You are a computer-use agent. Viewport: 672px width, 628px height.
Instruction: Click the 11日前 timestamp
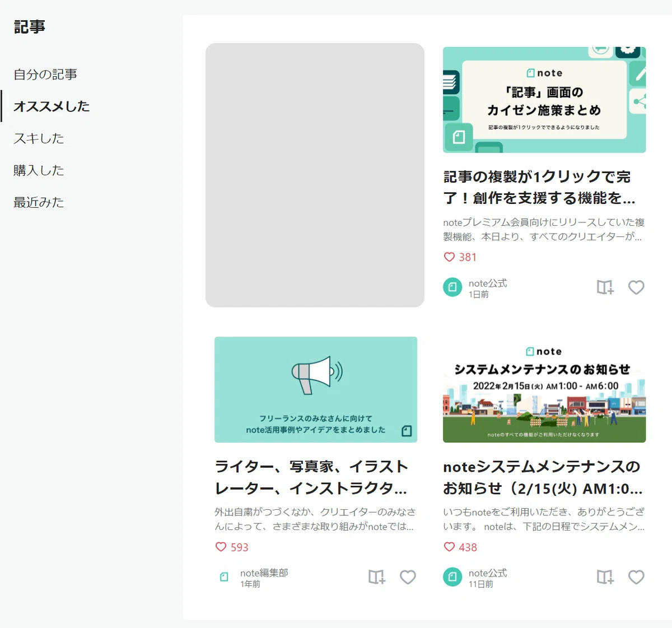pos(481,584)
